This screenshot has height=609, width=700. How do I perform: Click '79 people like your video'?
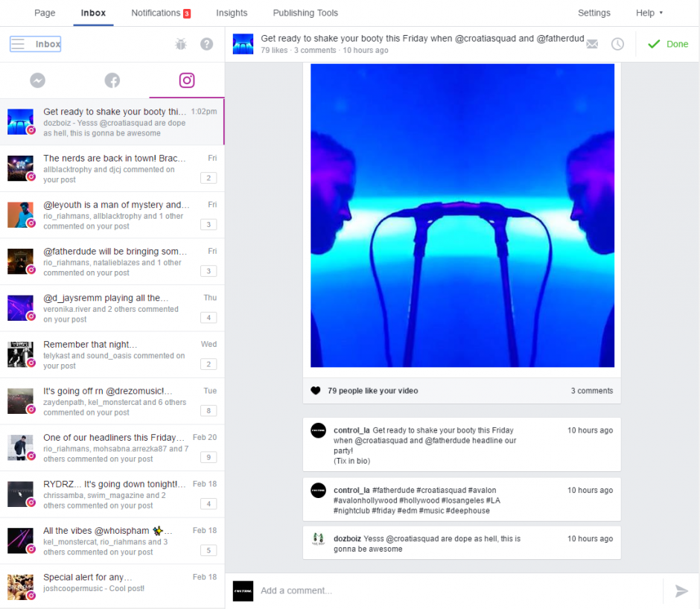point(373,391)
